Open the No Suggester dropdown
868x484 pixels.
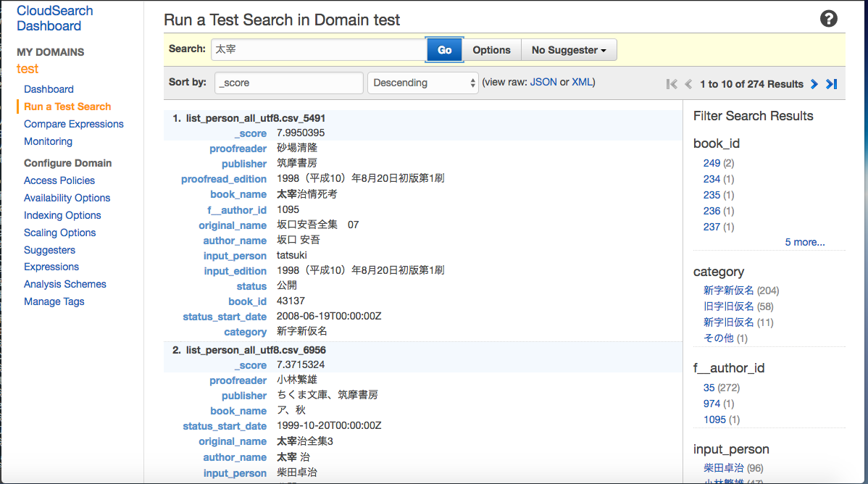tap(569, 50)
